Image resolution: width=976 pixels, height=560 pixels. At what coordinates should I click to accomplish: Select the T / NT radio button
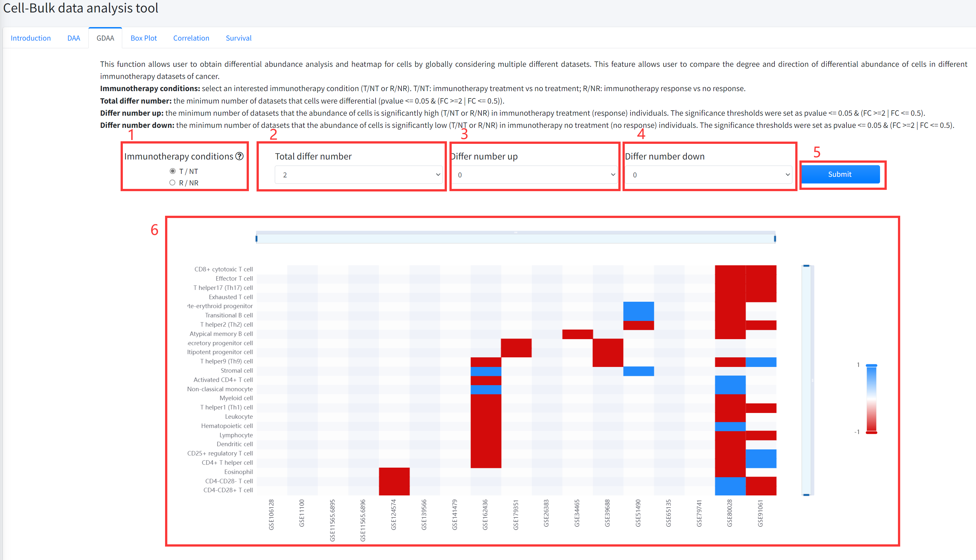[172, 171]
